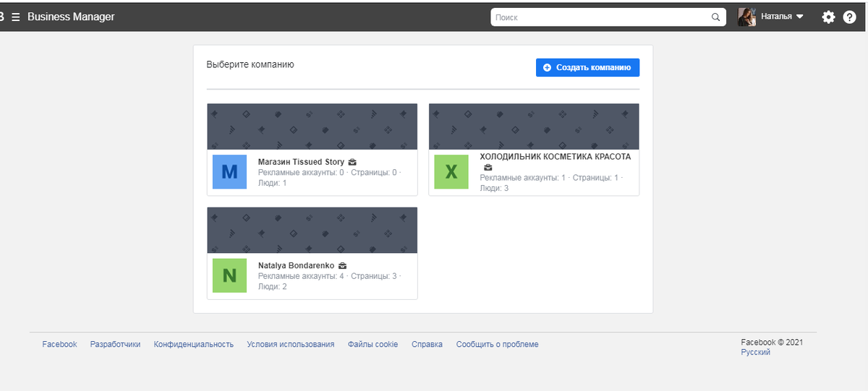Open the Facebook footer link

[x=59, y=345]
